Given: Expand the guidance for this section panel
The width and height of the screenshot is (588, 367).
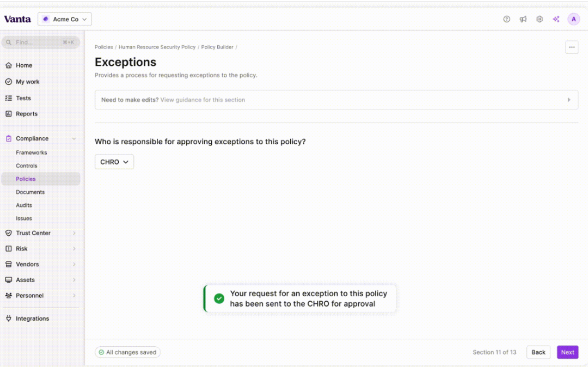Looking at the screenshot, I should 569,100.
